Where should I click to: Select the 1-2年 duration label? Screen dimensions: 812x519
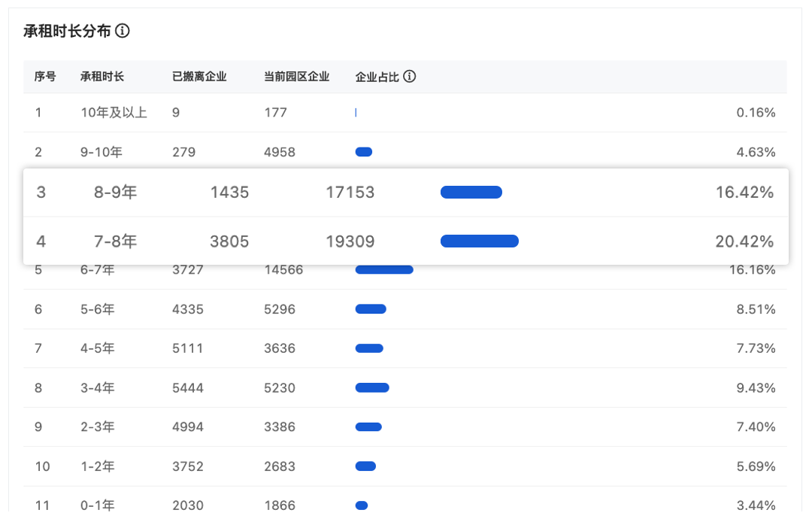pos(98,466)
